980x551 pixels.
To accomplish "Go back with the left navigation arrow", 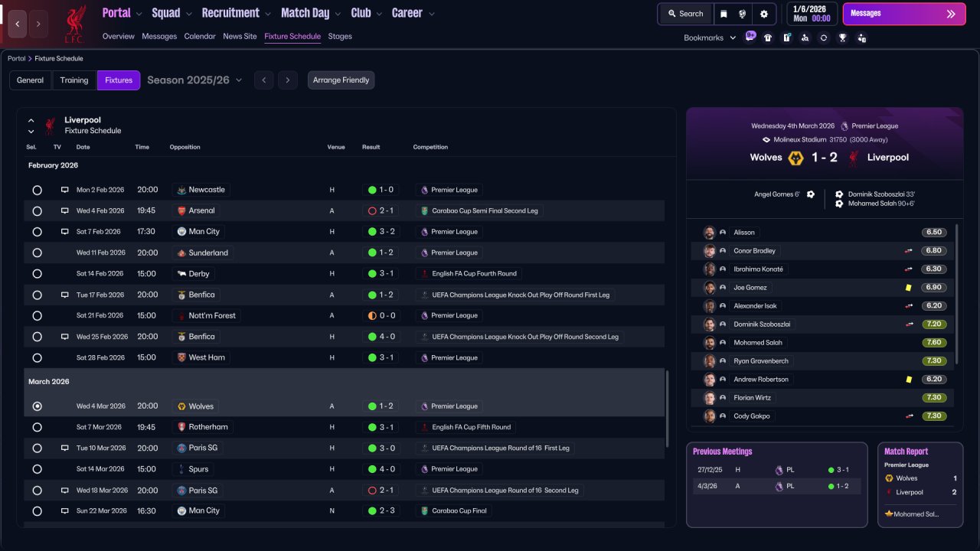I will (17, 24).
